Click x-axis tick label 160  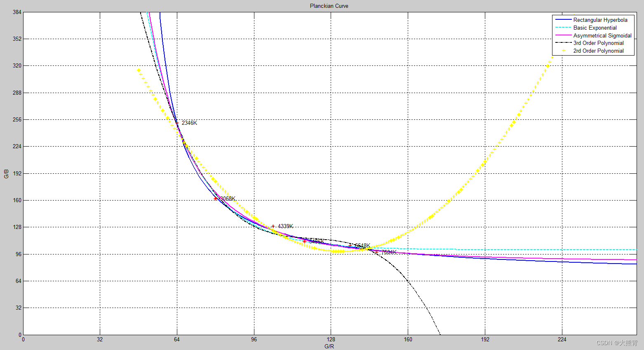408,339
